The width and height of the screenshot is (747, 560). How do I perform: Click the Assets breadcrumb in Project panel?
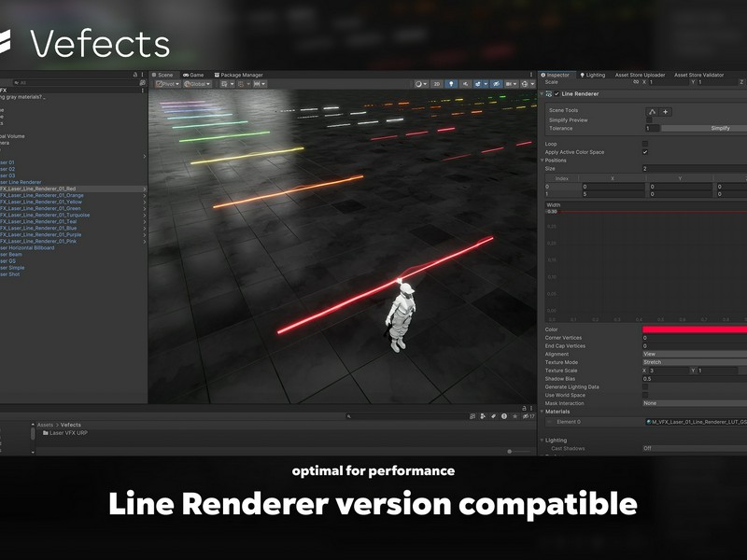(x=45, y=425)
